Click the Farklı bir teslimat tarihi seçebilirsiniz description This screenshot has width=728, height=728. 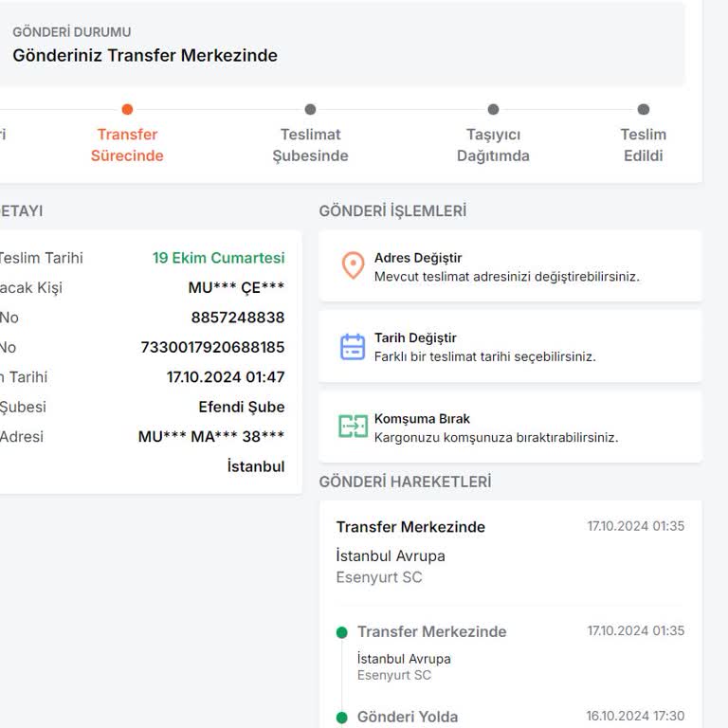pos(484,356)
